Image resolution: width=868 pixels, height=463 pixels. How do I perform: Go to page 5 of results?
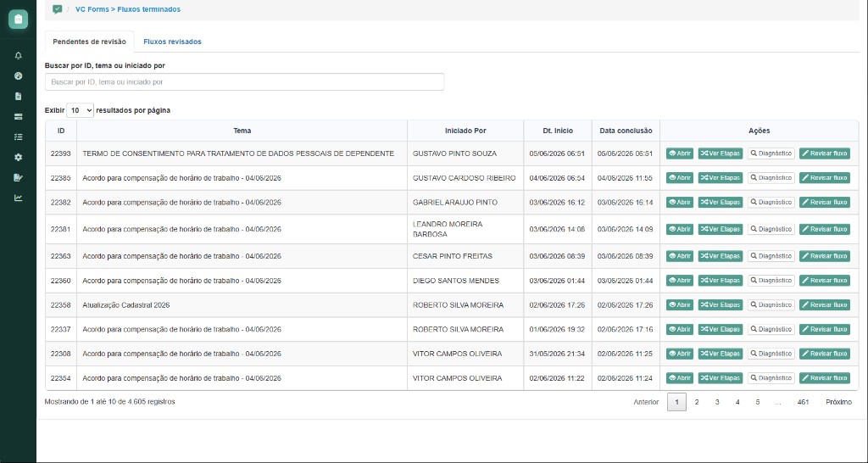coord(757,402)
